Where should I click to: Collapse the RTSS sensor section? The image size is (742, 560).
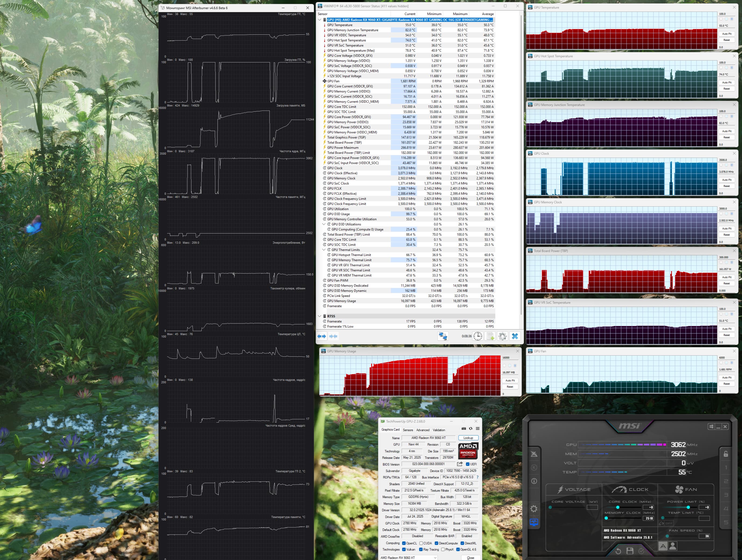click(319, 316)
